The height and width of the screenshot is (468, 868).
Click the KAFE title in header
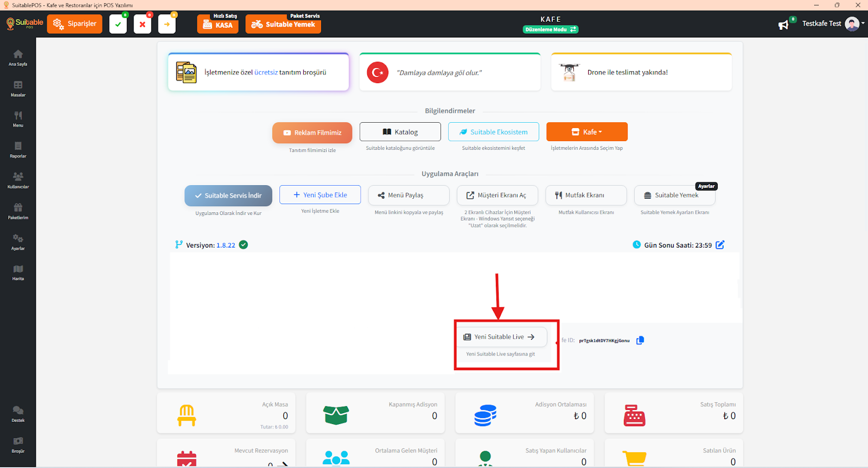pyautogui.click(x=551, y=19)
